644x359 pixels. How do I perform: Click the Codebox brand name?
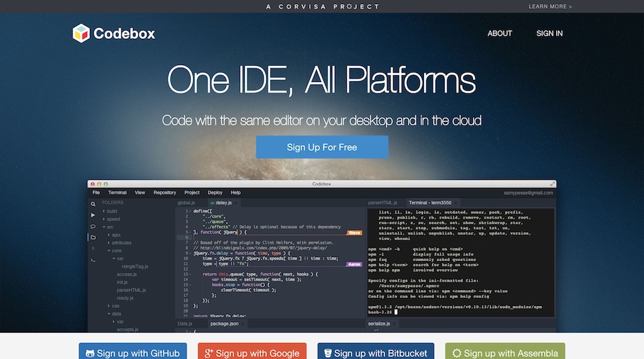pos(124,34)
